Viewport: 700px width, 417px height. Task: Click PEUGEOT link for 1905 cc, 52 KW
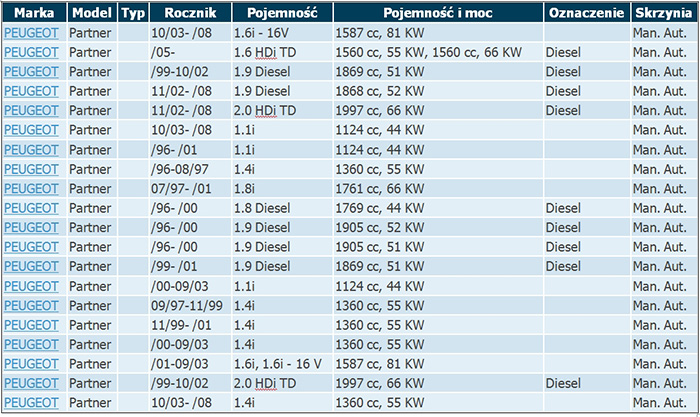pos(31,227)
